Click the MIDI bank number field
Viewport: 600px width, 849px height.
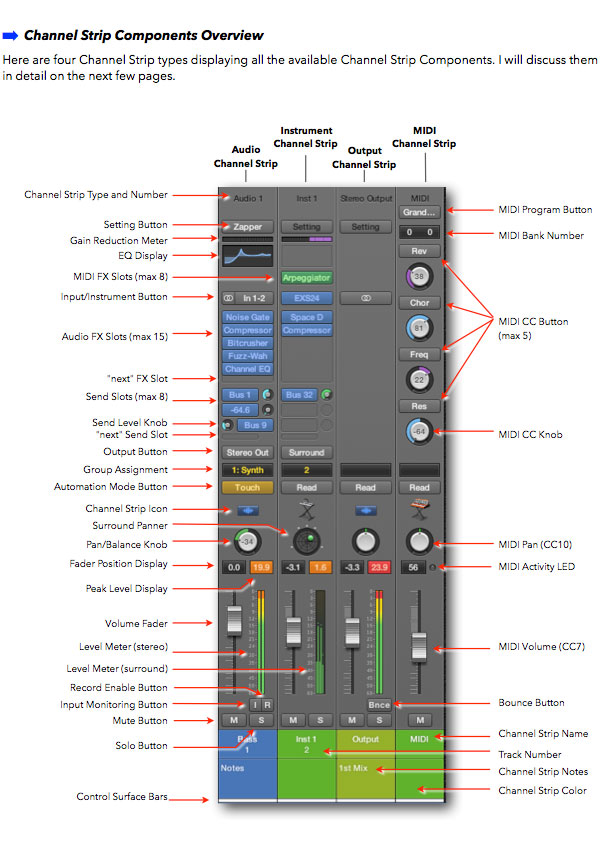click(419, 232)
